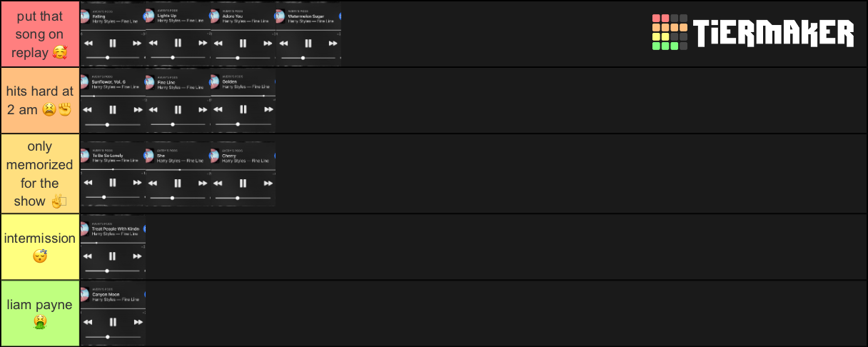
Task: Select the 'hits hard at 2 am' tier label
Action: coord(40,101)
